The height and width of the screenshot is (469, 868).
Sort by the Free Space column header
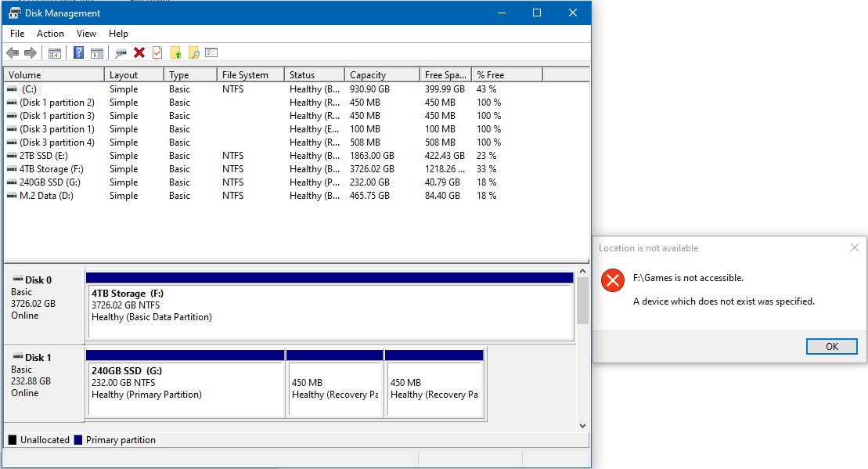pos(445,74)
